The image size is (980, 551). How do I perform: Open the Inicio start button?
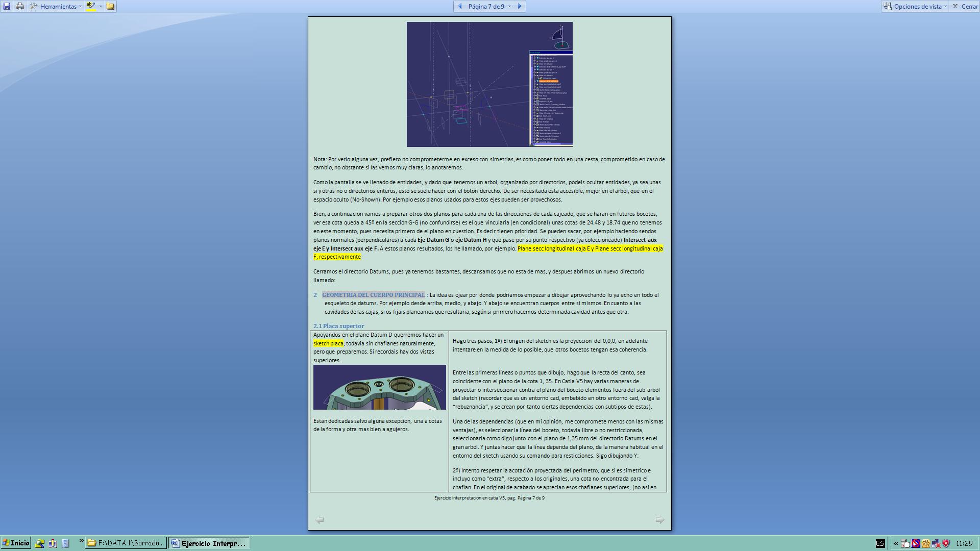click(16, 543)
